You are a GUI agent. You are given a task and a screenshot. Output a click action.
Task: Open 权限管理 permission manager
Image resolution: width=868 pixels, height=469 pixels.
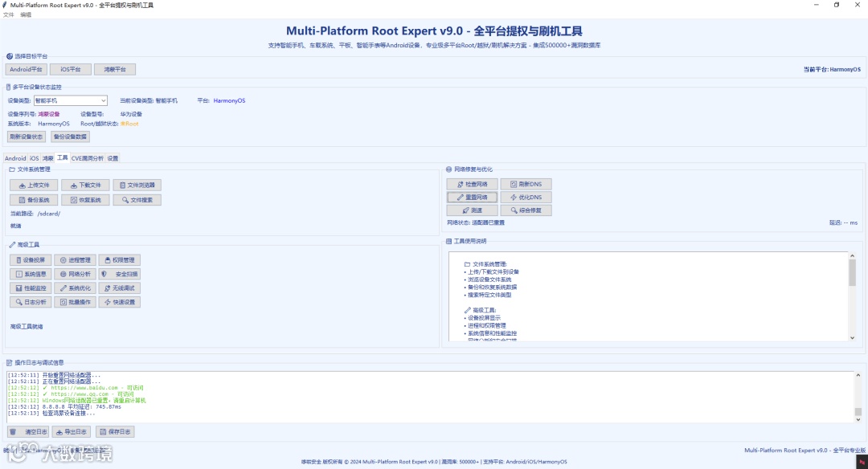click(x=120, y=260)
